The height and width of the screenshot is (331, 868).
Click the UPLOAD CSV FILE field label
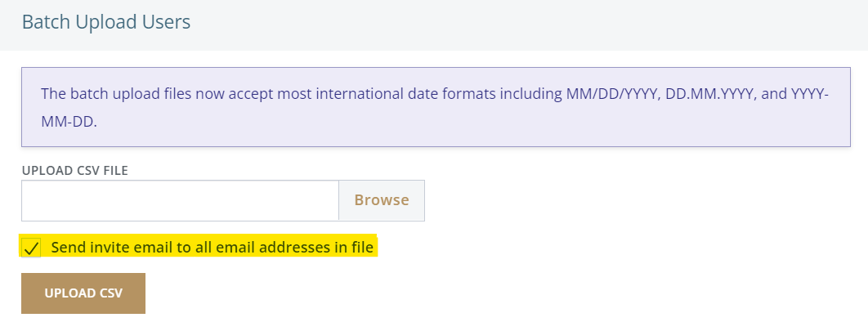[x=75, y=170]
